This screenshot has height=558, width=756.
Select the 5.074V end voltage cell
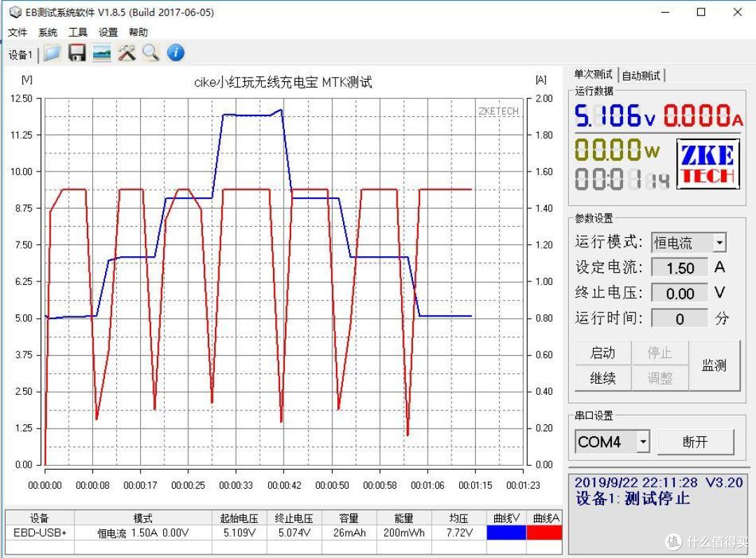[294, 532]
